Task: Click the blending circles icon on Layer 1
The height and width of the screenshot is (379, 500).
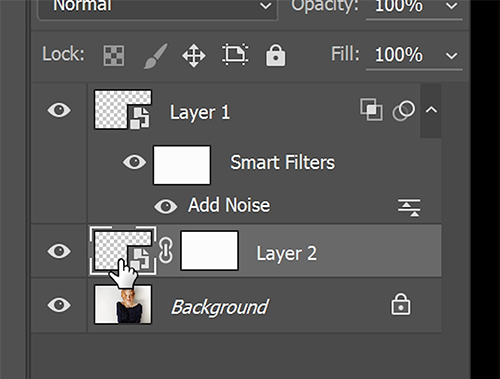Action: pos(404,111)
